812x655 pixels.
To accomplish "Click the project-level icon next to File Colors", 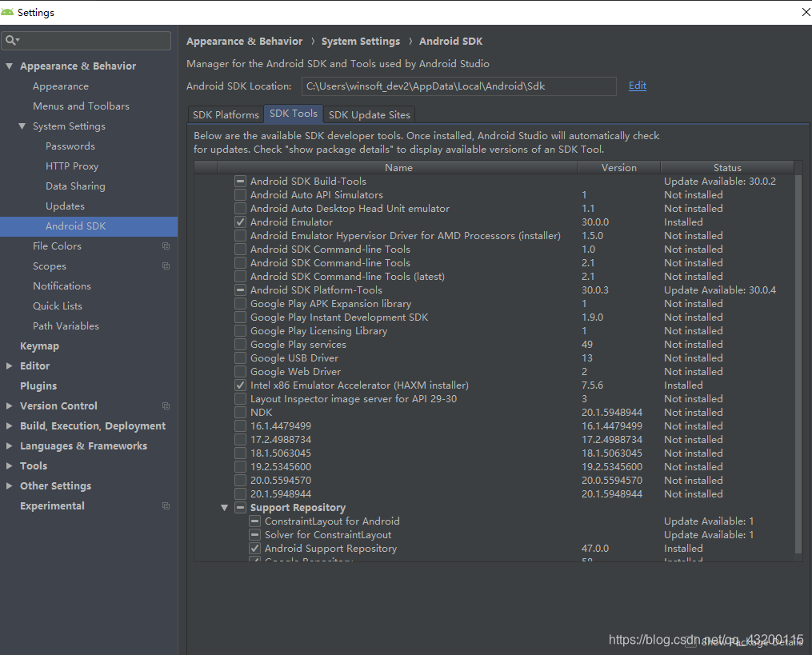I will 166,246.
